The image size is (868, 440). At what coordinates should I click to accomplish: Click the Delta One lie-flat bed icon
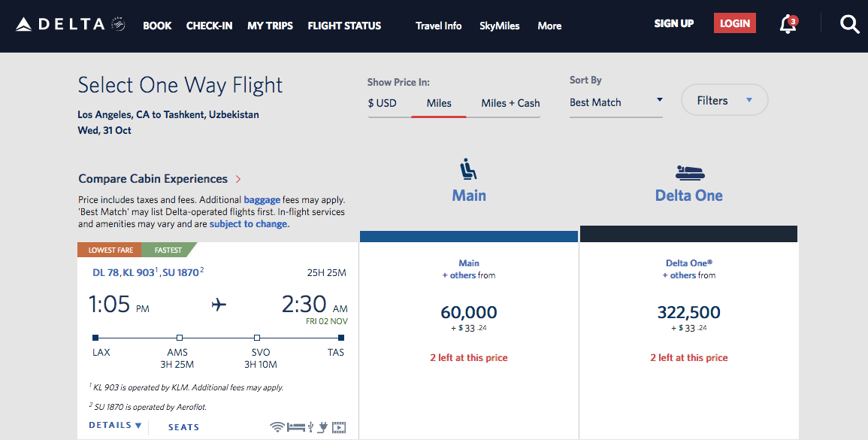coord(689,172)
